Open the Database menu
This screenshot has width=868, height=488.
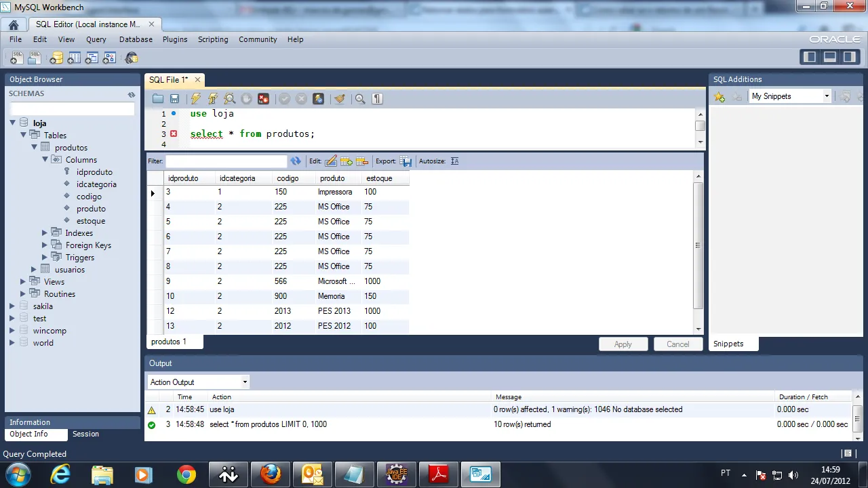click(136, 39)
